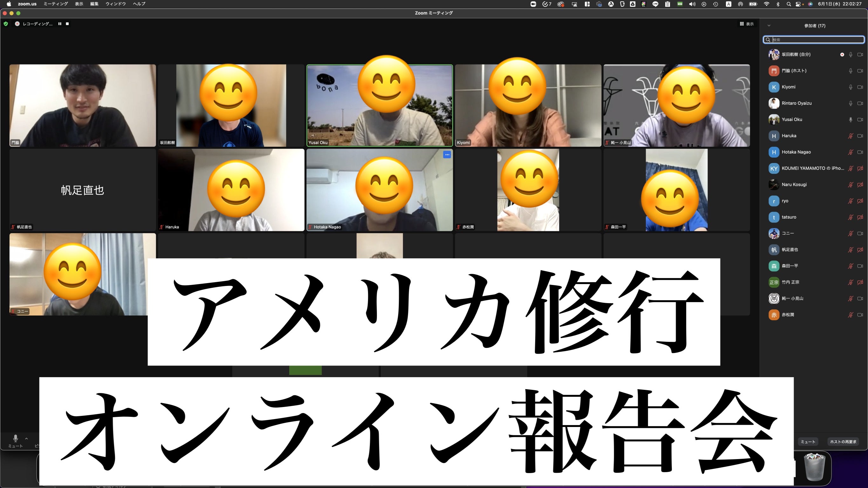Image resolution: width=868 pixels, height=488 pixels.
Task: Open more options on Hotaka Nagao's video tile
Action: coord(447,154)
